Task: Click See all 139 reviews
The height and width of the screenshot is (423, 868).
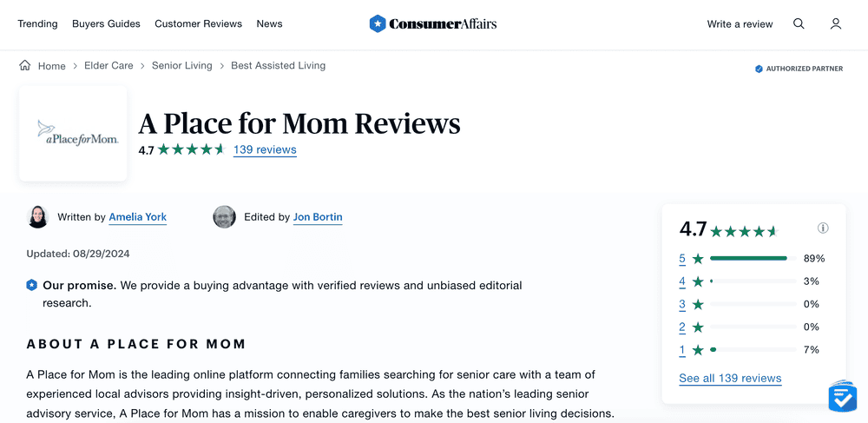Action: 730,379
